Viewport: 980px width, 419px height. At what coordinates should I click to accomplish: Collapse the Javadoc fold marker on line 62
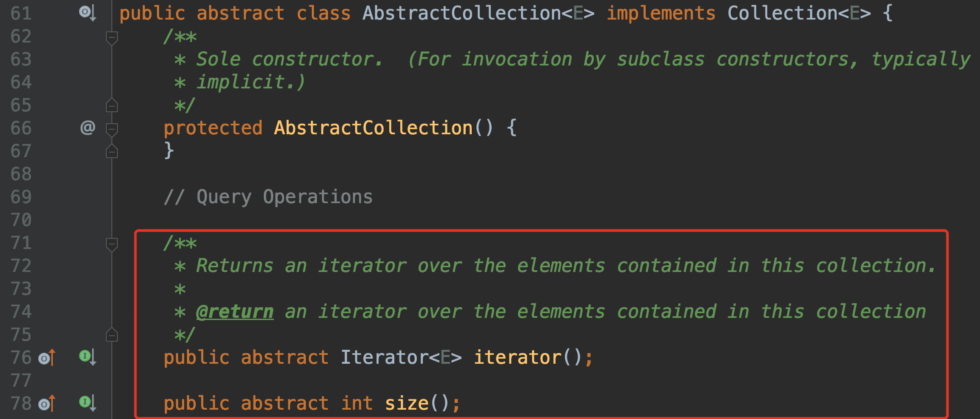[x=112, y=38]
